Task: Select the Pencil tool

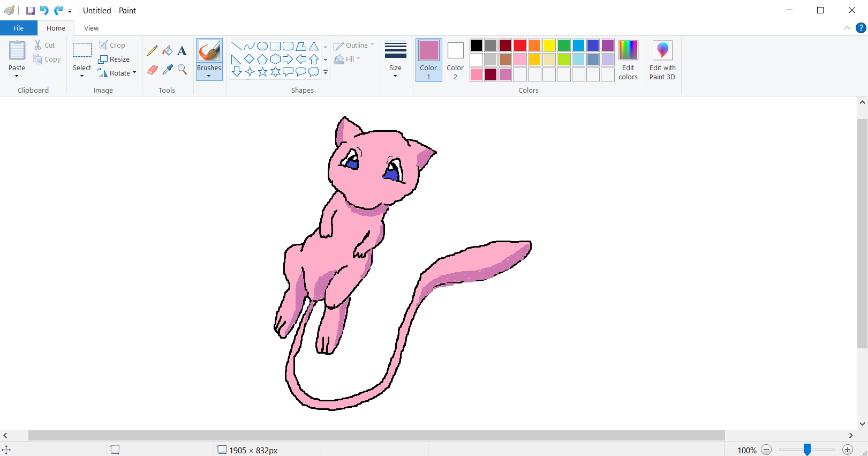Action: 153,50
